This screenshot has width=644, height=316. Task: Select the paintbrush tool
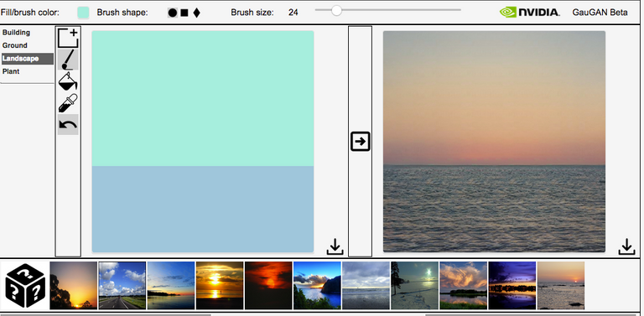coord(68,60)
